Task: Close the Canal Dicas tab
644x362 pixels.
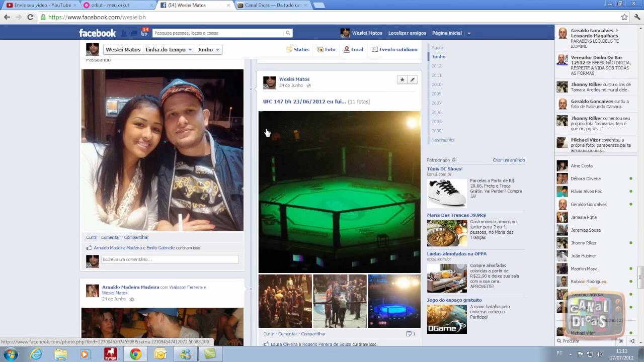Action: coord(305,6)
